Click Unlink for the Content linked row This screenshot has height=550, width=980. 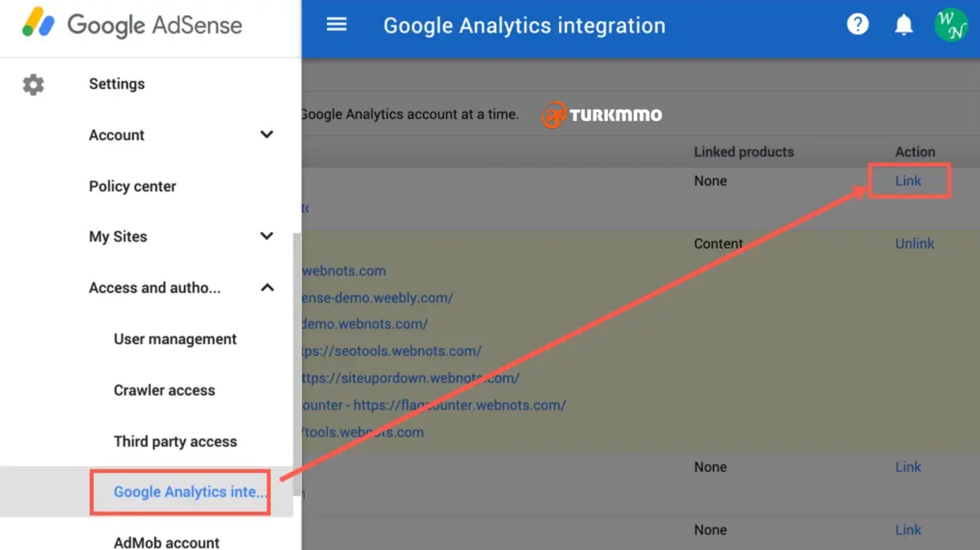[x=915, y=244]
